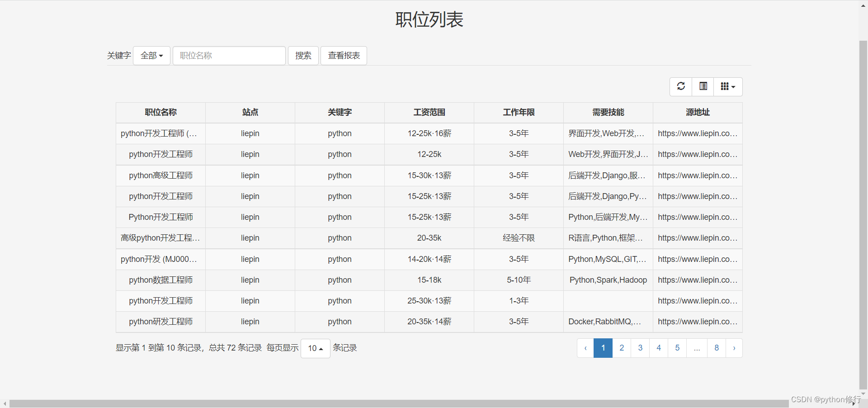Screen dimensions: 868x408
Task: Click the horizontal scrollbar at the bottom
Action: coord(399,403)
